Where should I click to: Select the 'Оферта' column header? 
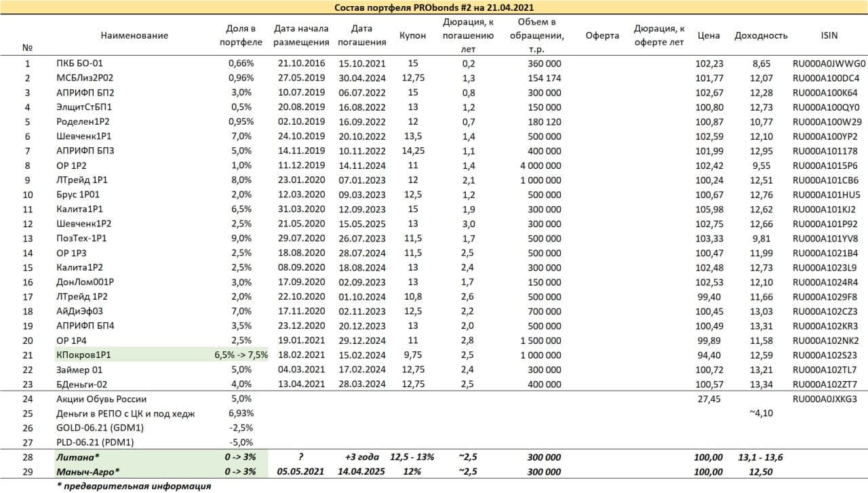tap(602, 35)
